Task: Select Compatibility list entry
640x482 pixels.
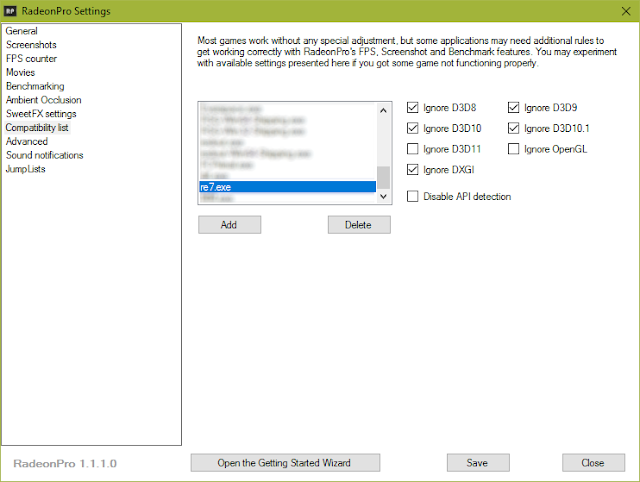Action: (37, 128)
